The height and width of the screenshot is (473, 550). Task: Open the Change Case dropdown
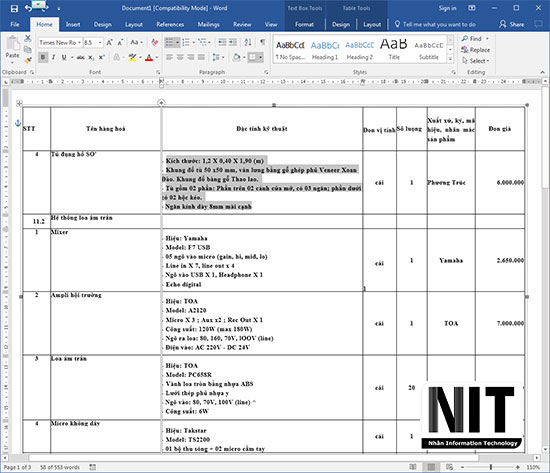pos(136,42)
